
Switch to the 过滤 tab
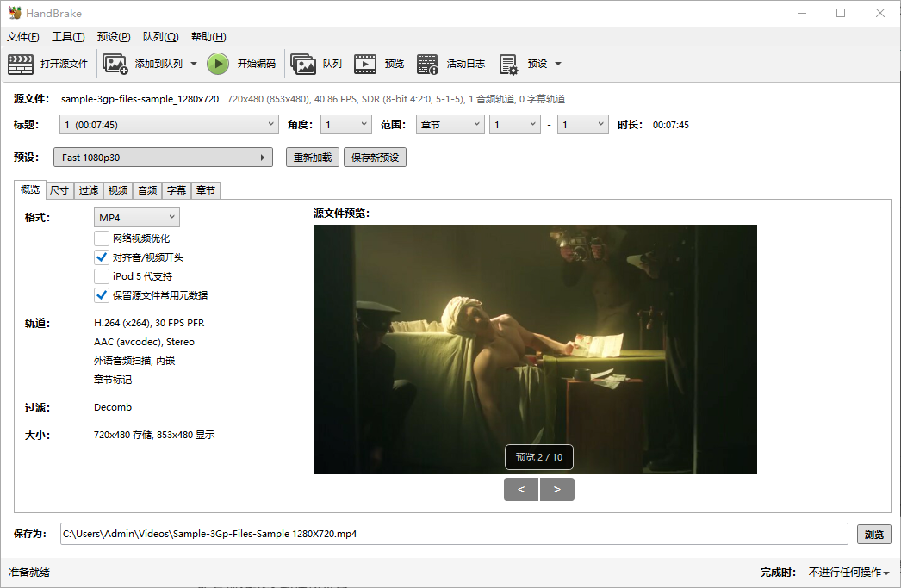point(89,190)
